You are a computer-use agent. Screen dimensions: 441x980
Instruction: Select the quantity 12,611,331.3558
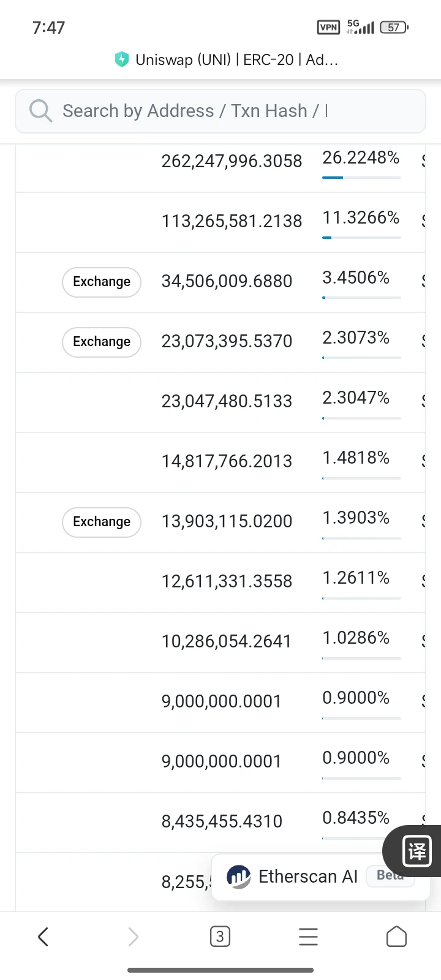pos(227,581)
